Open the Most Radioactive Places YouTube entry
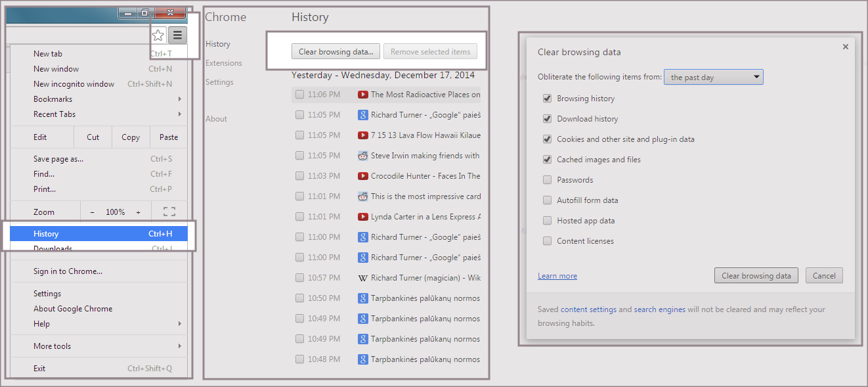Image resolution: width=868 pixels, height=387 pixels. pyautogui.click(x=425, y=95)
